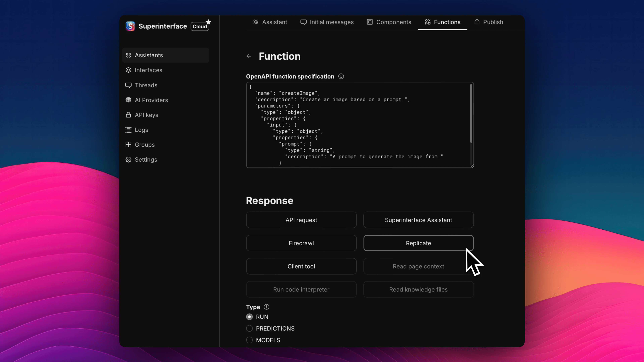644x362 pixels.
Task: Choose the PREDICTIONS type
Action: click(x=249, y=328)
